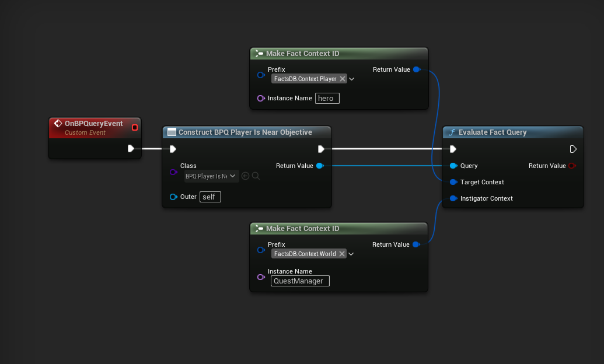Click Evaluate Fact Query execution input pin

453,149
